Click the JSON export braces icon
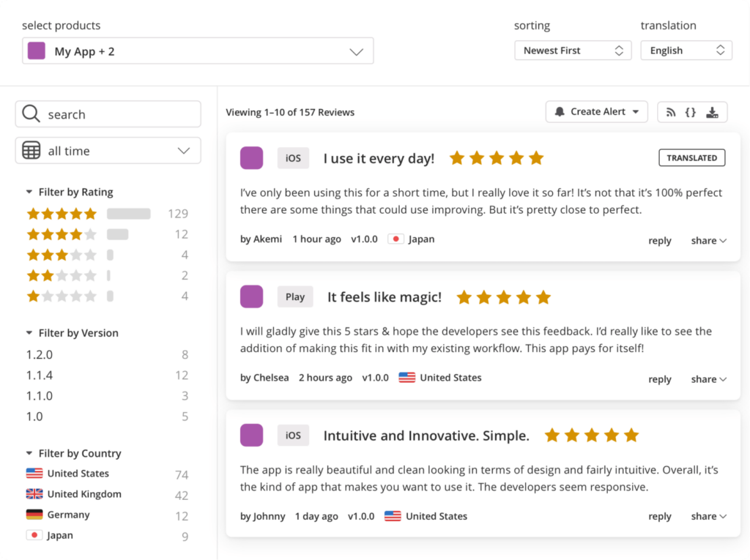This screenshot has height=560, width=750. click(691, 112)
